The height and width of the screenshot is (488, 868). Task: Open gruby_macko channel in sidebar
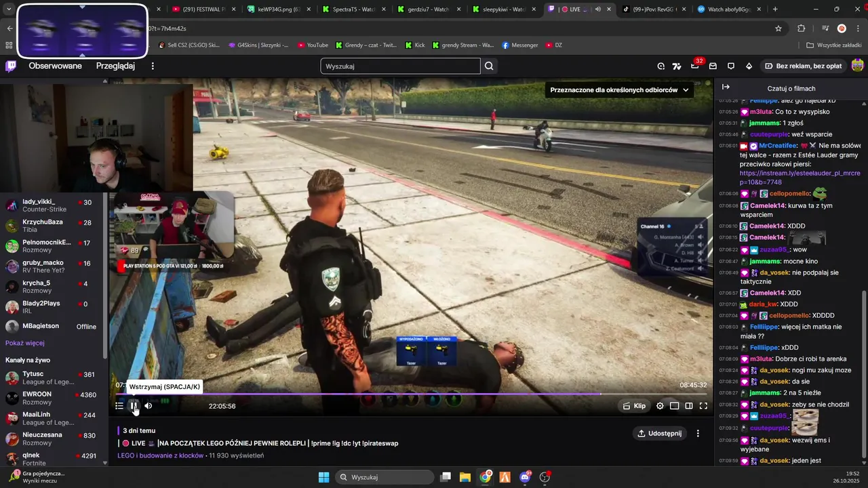(51, 266)
